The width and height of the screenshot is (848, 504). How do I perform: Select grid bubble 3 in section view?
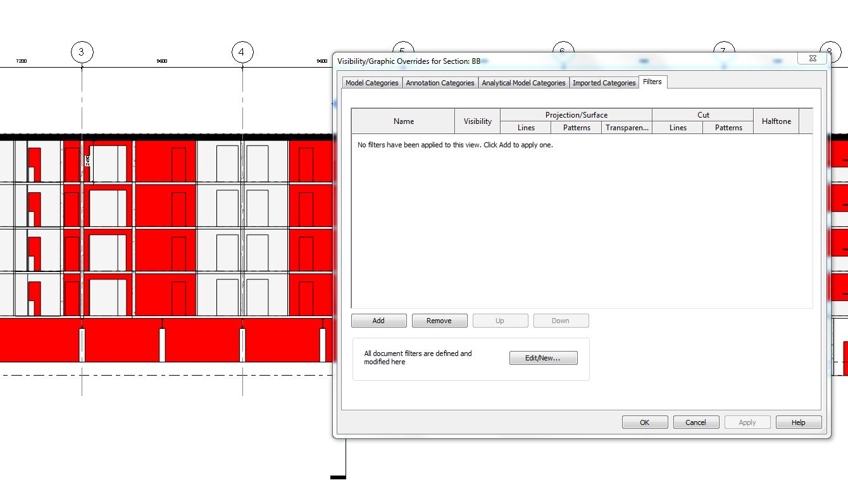coord(82,52)
